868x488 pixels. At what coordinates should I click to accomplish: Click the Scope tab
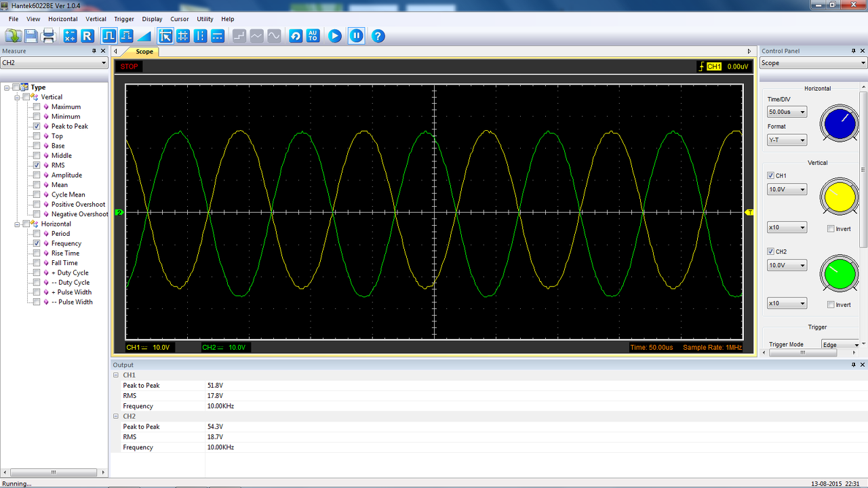[x=144, y=52]
